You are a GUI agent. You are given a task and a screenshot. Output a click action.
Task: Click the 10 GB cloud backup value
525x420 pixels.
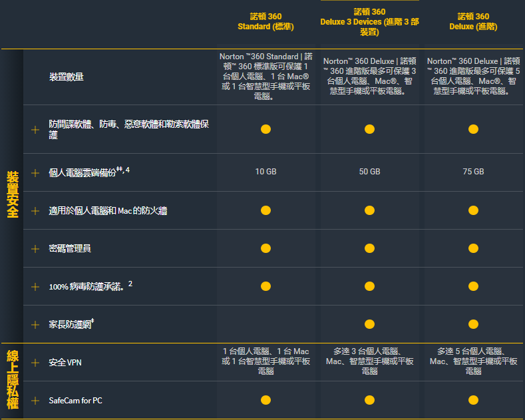(265, 172)
